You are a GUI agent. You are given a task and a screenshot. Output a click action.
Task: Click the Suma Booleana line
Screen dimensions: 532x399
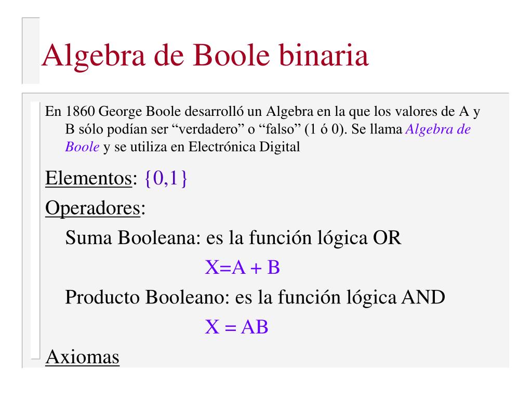tap(233, 237)
